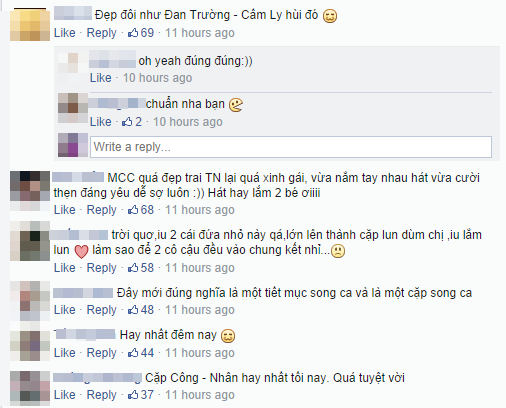Click the thumbs-up icon showing 58 likes
This screenshot has height=408, width=506.
pos(133,267)
